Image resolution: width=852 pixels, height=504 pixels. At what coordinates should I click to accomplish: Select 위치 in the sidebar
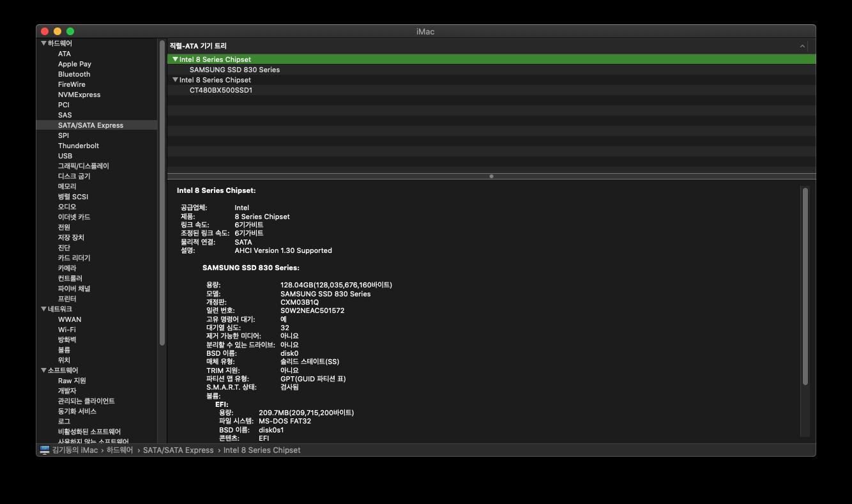pos(64,360)
